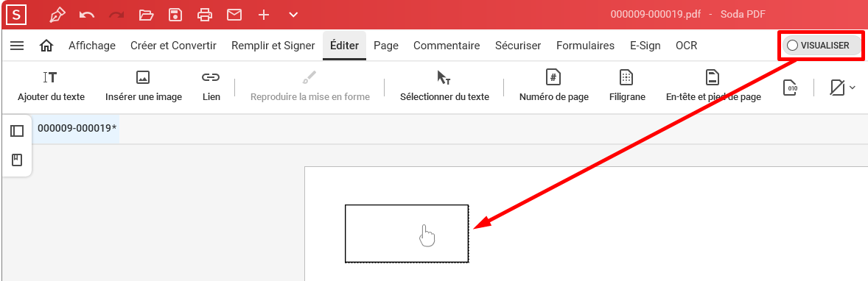Send the document by email envelope icon
Viewport: 868px width, 281px height.
(x=234, y=15)
